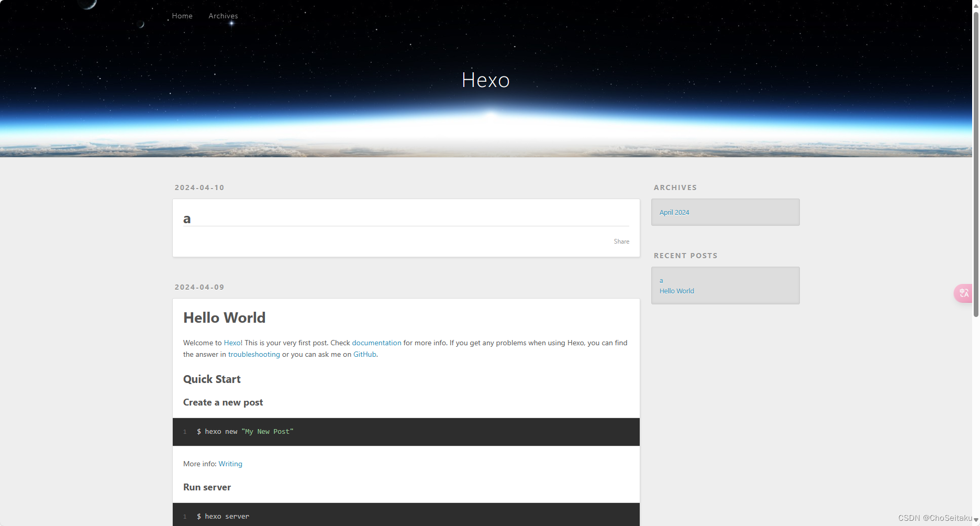Open the post dated 2024-04-10
The width and height of the screenshot is (980, 526).
[199, 188]
